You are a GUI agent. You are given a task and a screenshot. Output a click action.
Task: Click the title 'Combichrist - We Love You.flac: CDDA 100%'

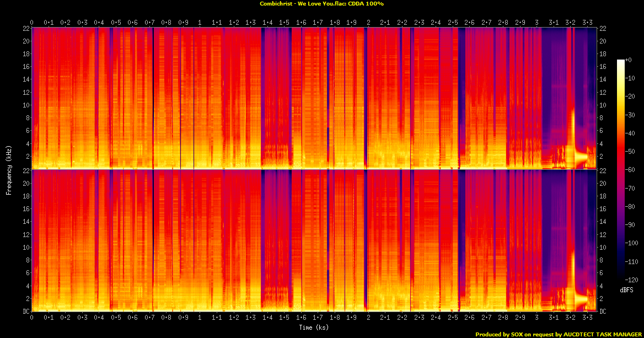(321, 4)
